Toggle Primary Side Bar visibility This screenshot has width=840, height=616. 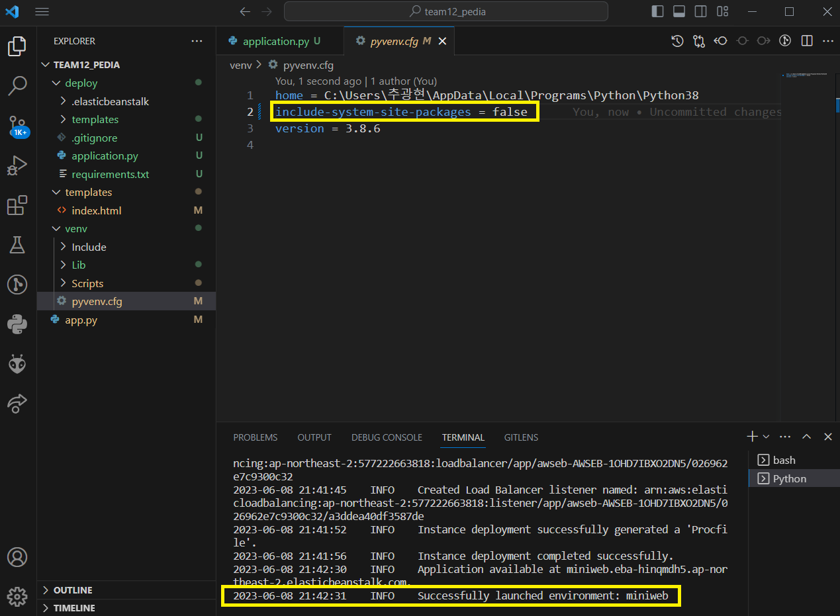click(x=657, y=12)
